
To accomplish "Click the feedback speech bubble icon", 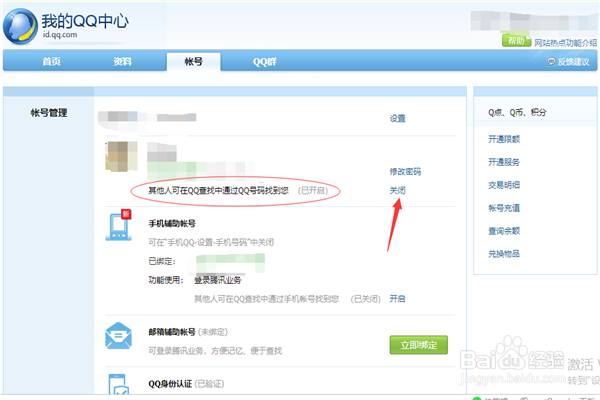I will 551,62.
